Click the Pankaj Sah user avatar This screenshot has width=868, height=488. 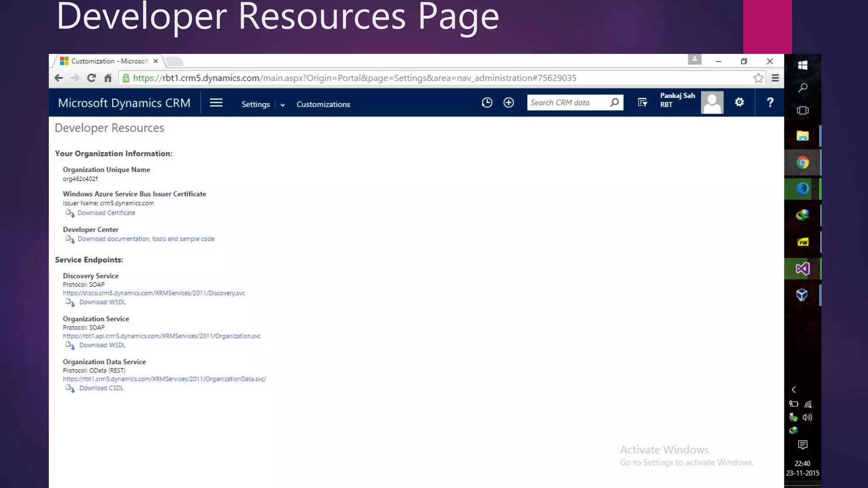pyautogui.click(x=712, y=103)
